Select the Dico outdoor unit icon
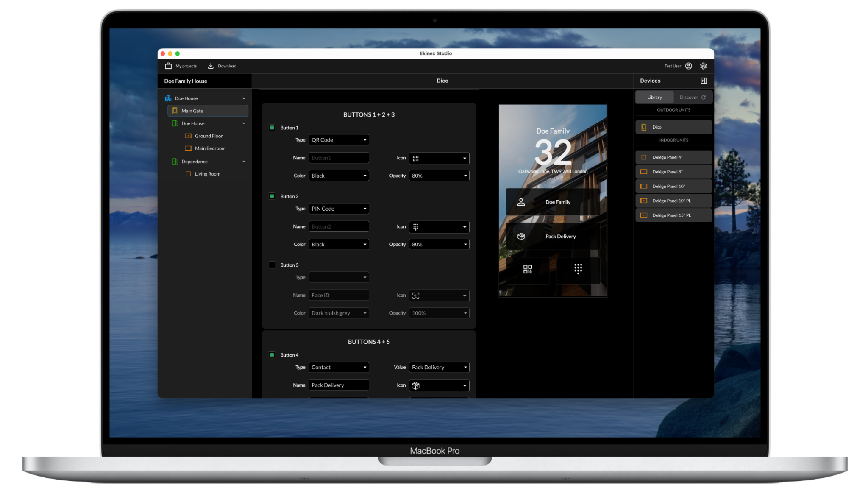 tap(644, 127)
